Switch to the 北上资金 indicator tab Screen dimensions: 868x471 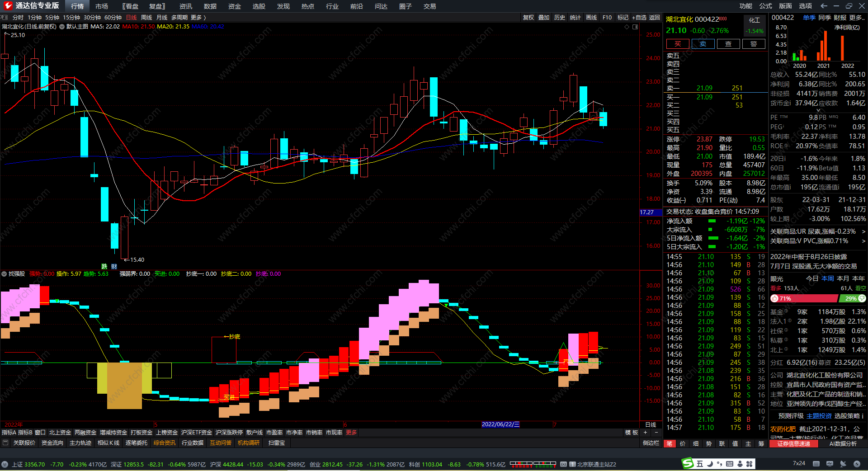pos(60,433)
